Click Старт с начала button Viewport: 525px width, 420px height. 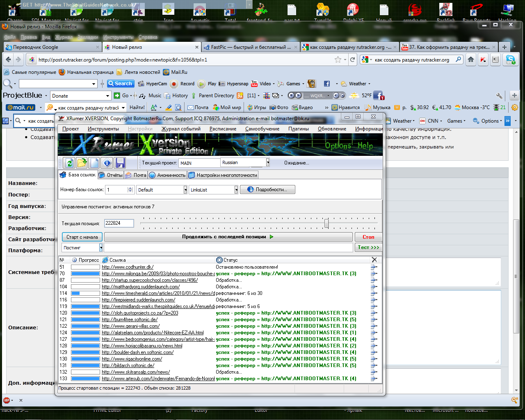[x=82, y=237]
